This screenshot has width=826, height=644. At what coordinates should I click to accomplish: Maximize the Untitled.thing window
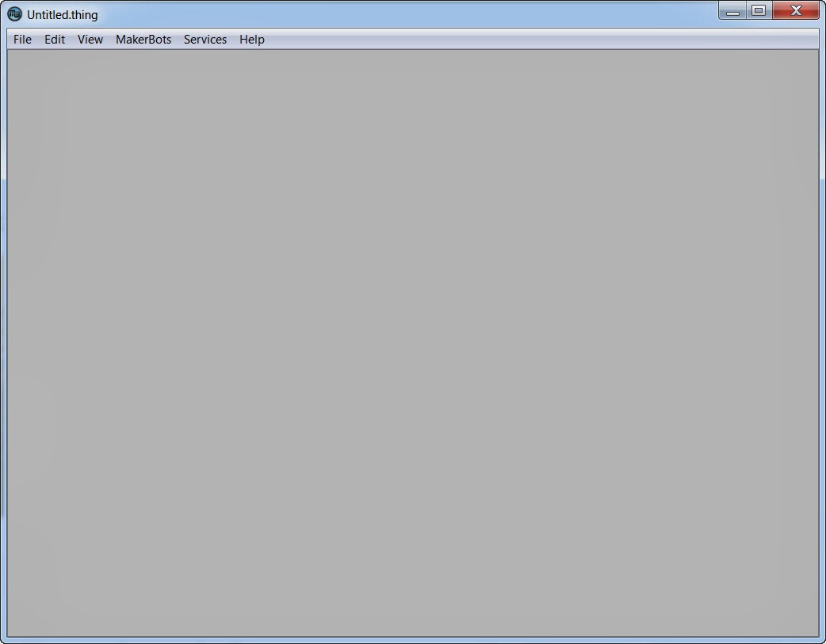[759, 11]
